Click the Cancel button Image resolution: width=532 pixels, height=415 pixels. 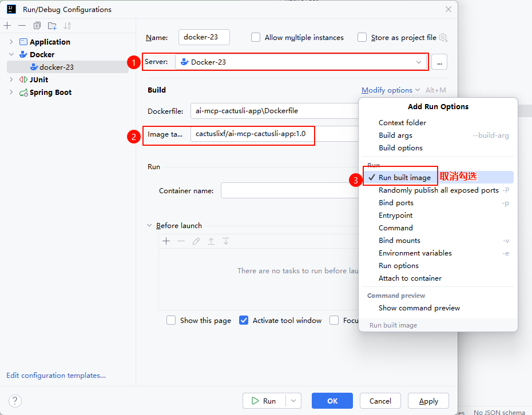click(380, 401)
